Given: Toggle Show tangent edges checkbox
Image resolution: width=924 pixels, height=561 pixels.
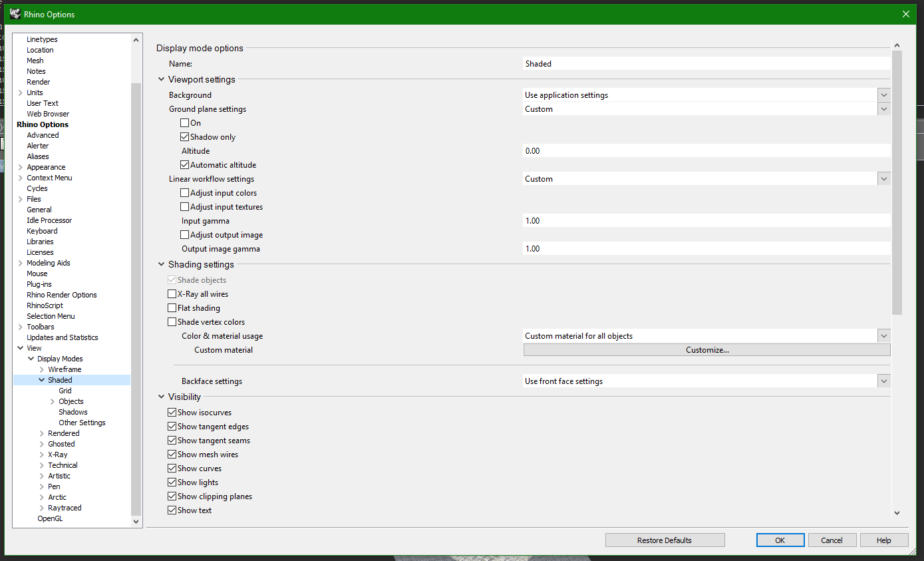Looking at the screenshot, I should tap(172, 427).
